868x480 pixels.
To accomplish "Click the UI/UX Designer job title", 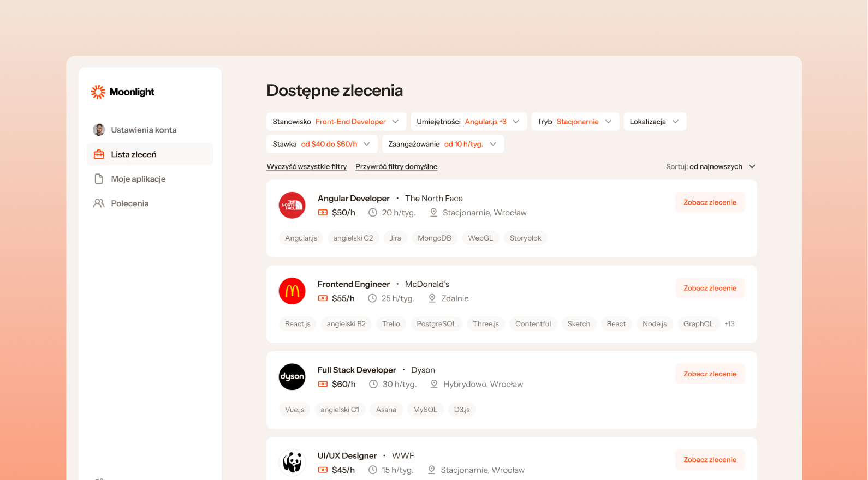I will (347, 455).
